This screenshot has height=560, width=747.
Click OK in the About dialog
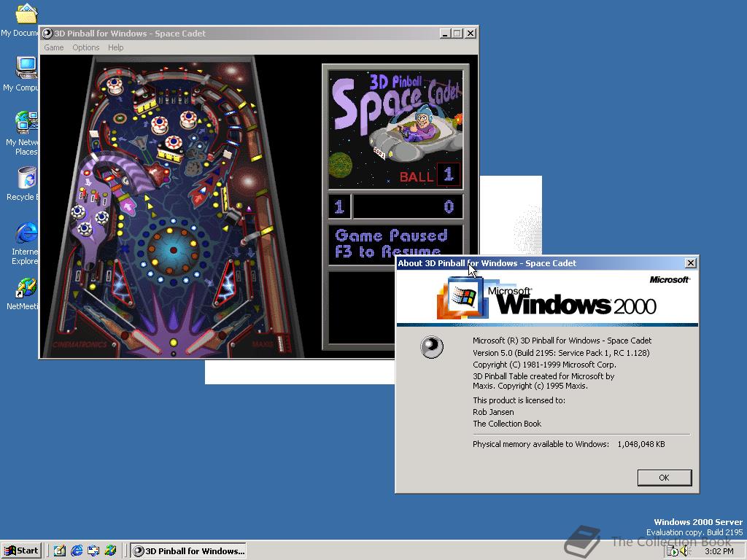pyautogui.click(x=664, y=478)
